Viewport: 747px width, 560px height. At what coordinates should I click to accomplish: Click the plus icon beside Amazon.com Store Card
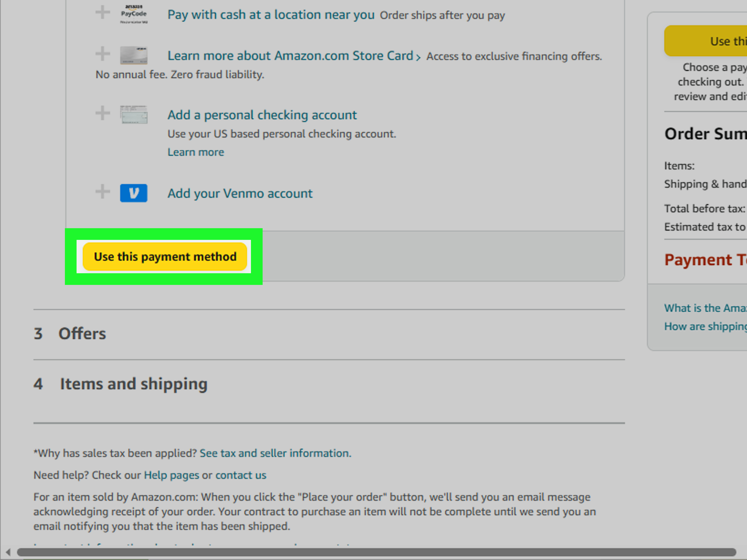(x=103, y=54)
